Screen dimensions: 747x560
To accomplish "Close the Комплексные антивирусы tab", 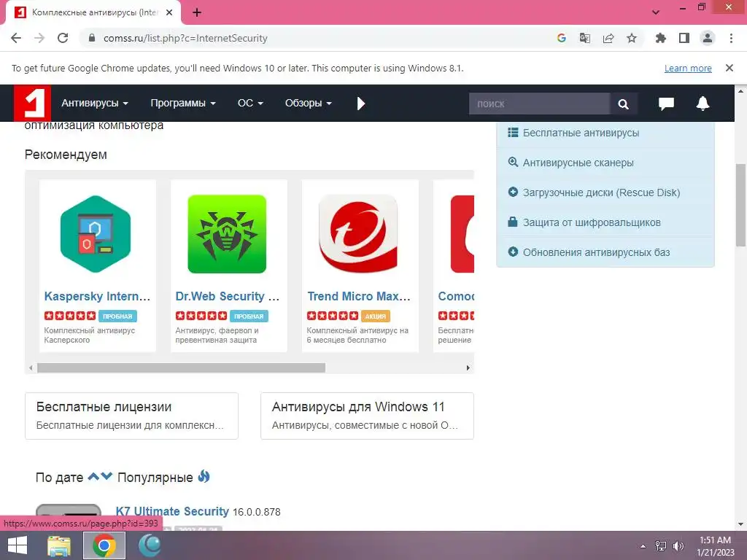I will [169, 12].
